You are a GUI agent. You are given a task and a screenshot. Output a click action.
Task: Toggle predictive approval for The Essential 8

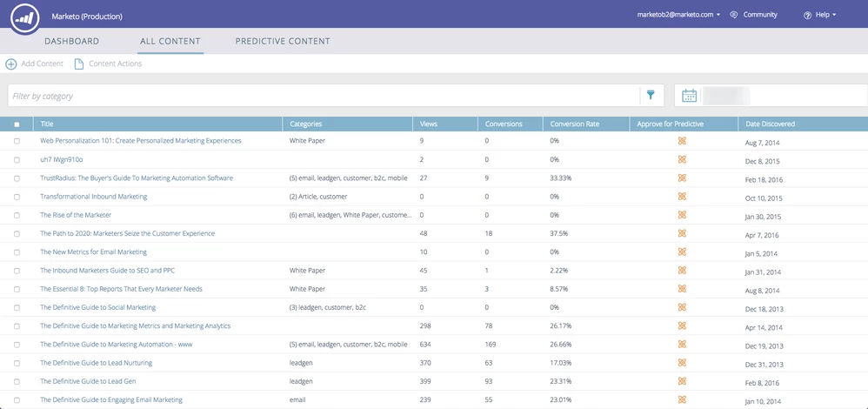click(x=682, y=289)
